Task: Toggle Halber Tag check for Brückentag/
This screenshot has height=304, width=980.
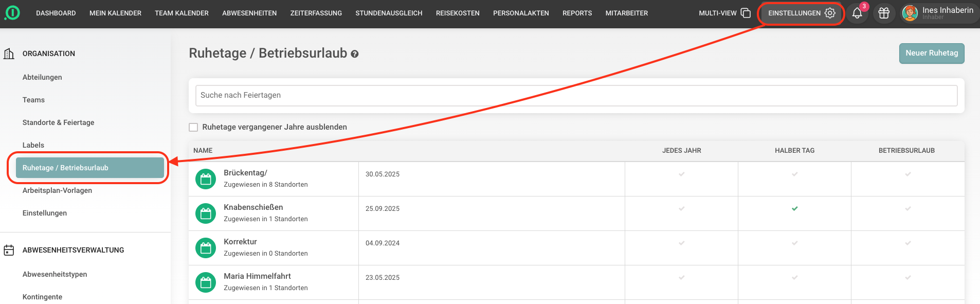Action: point(795,174)
